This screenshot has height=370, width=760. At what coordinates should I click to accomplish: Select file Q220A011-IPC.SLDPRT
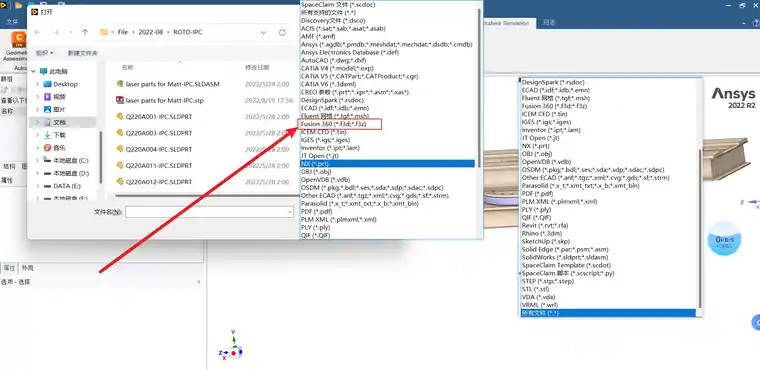pyautogui.click(x=159, y=165)
